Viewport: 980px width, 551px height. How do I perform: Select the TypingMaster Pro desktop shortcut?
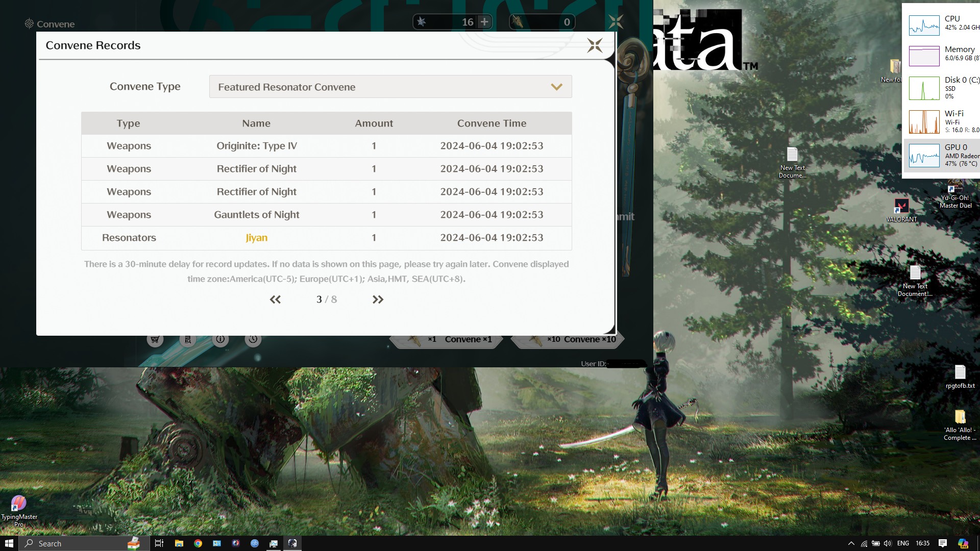coord(19,511)
